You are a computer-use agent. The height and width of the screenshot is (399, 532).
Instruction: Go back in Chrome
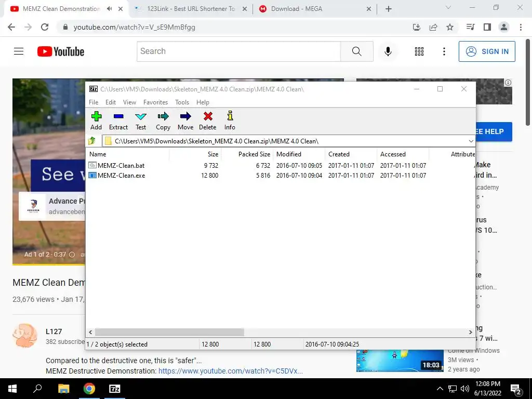point(11,27)
